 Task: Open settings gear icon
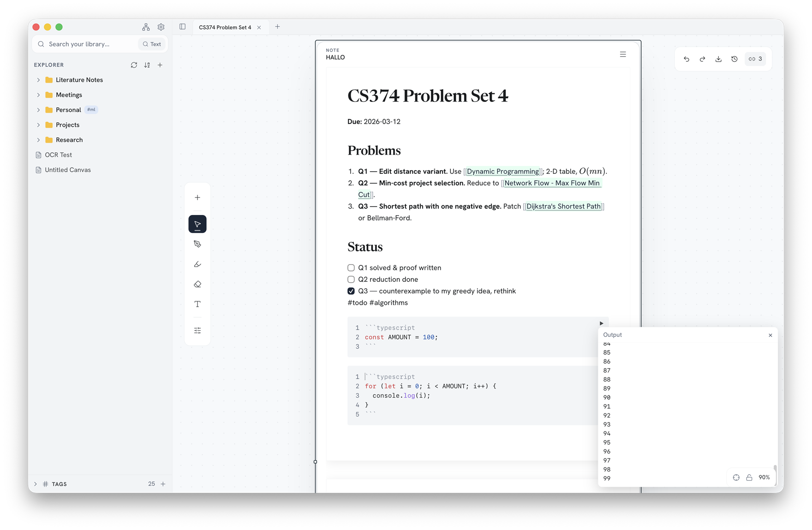tap(161, 27)
